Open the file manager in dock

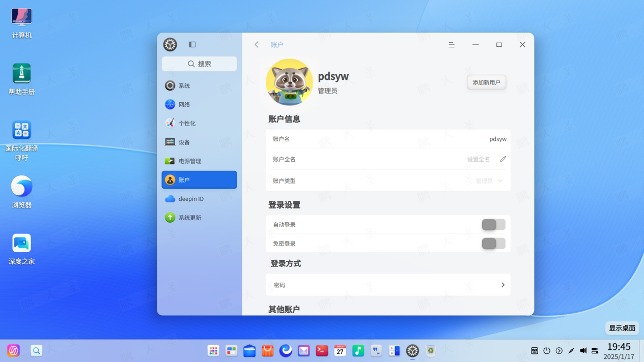pos(249,350)
